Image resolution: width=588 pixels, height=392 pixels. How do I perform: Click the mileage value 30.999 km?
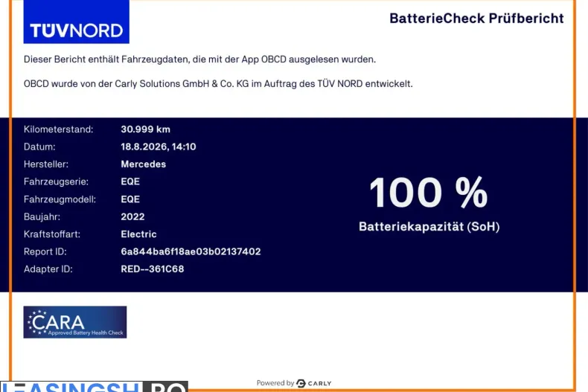pos(145,129)
